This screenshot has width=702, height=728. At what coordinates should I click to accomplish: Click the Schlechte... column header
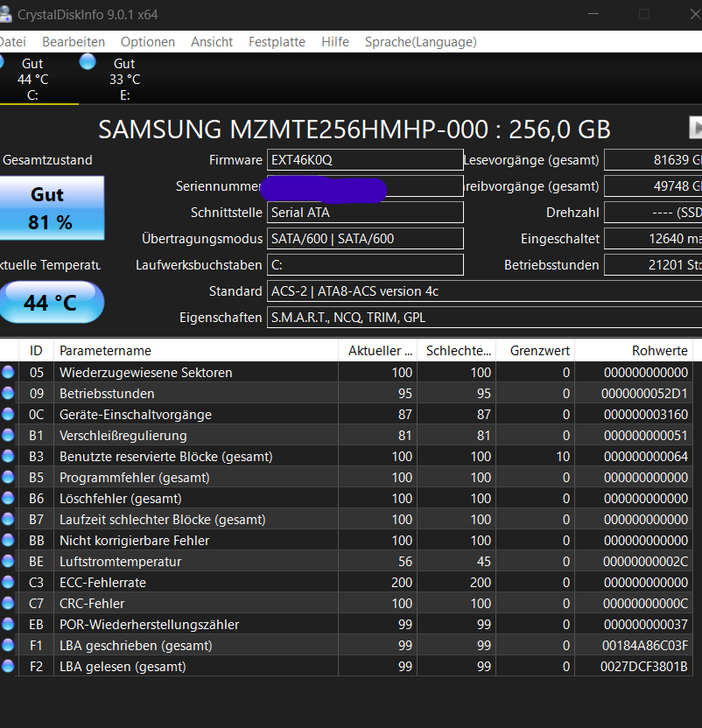tap(457, 351)
